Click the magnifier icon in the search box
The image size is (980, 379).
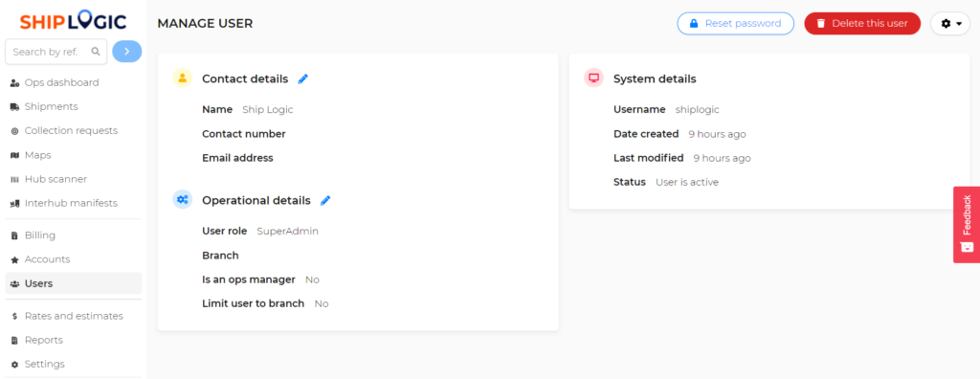(96, 52)
